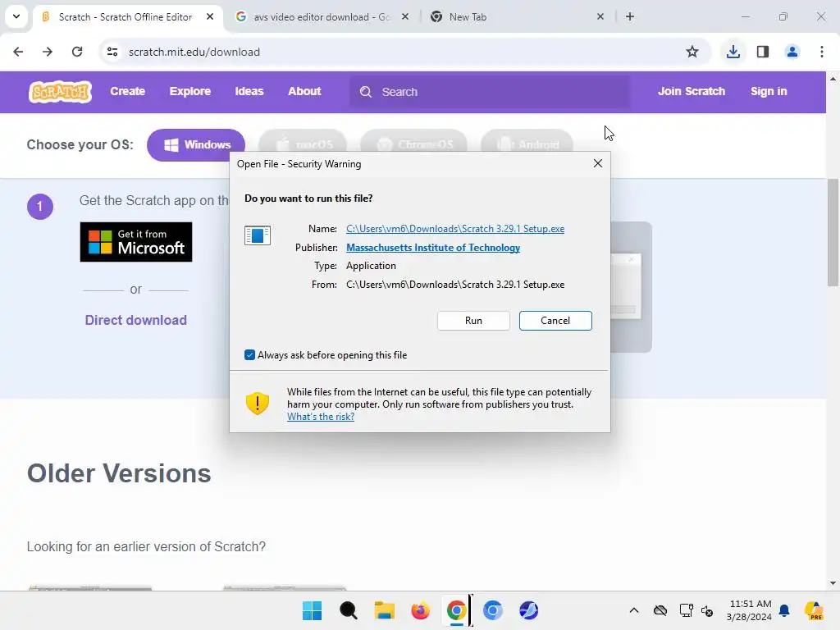Click the Get it from Microsoft badge
The width and height of the screenshot is (840, 630).
coord(136,242)
